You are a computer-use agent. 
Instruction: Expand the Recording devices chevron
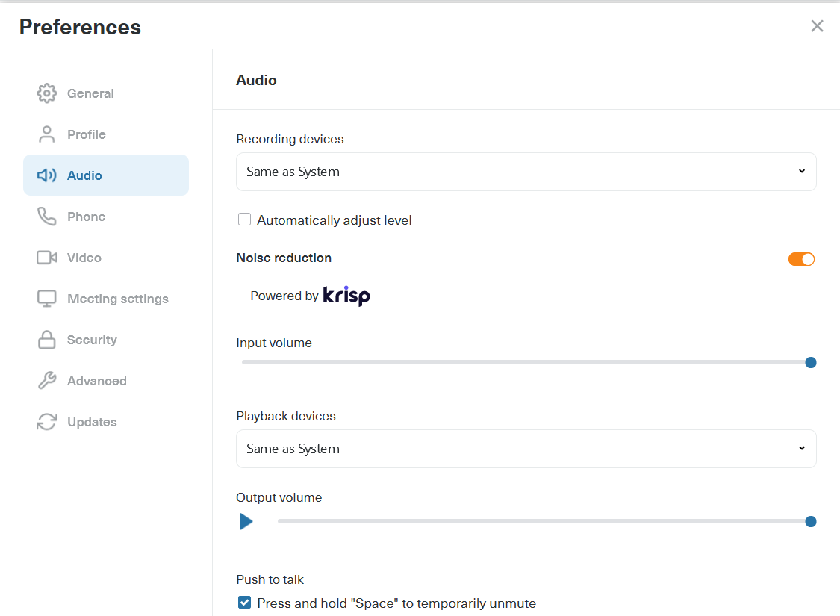pyautogui.click(x=802, y=171)
